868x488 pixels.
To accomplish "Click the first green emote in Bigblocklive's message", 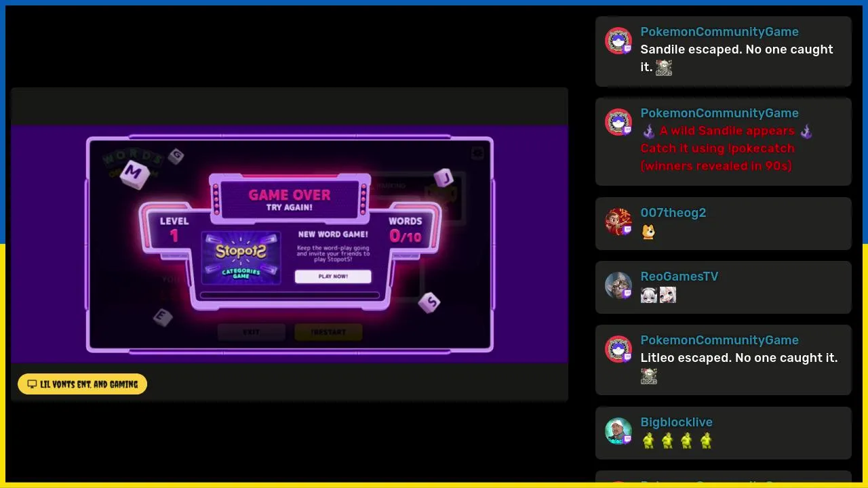I will click(649, 441).
